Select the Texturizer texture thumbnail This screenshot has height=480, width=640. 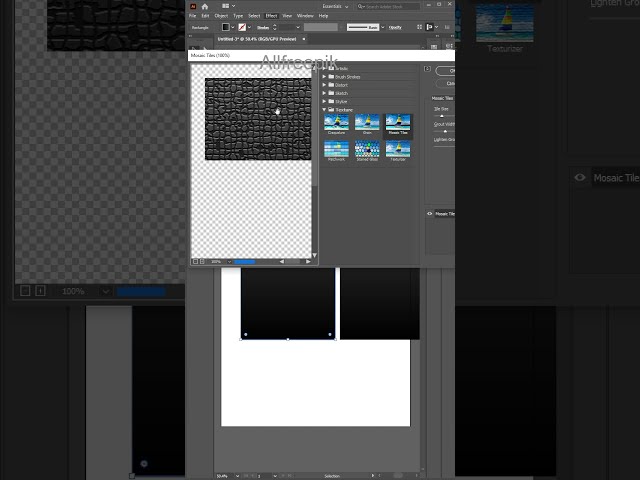[x=398, y=151]
